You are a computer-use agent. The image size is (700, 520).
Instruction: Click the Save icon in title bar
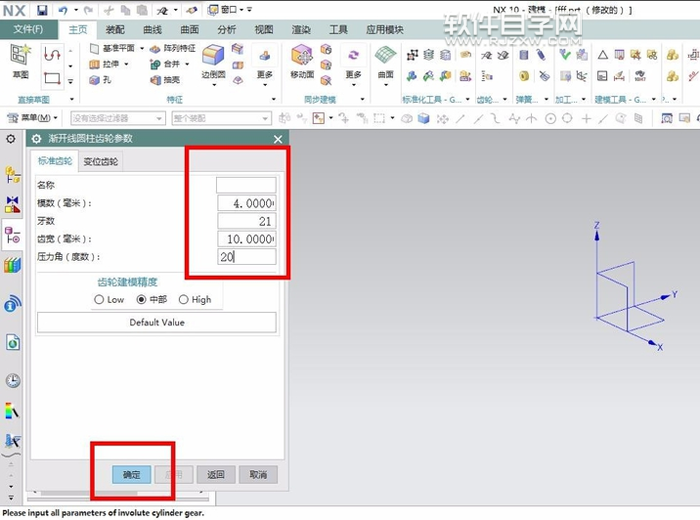(x=42, y=9)
